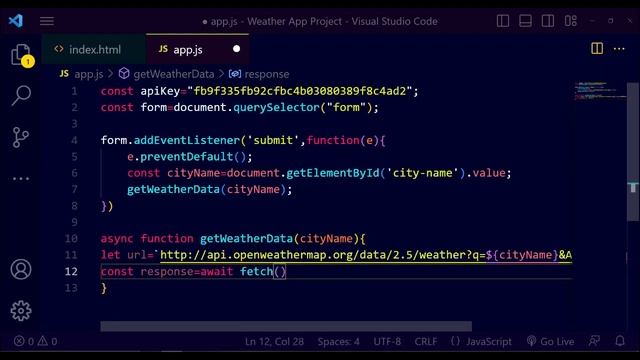640x360 pixels.
Task: Open the Accounts menu icon
Action: [21, 269]
